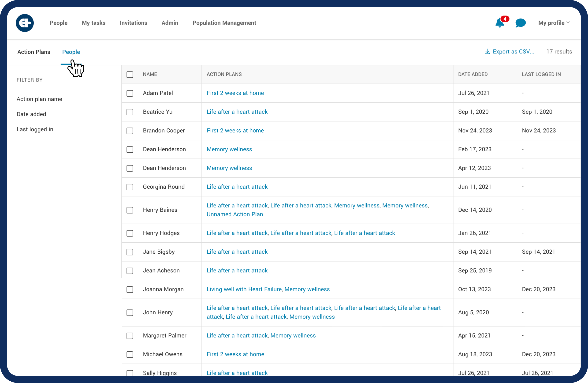
Task: Open Living well with Heart Failure link
Action: tap(244, 289)
